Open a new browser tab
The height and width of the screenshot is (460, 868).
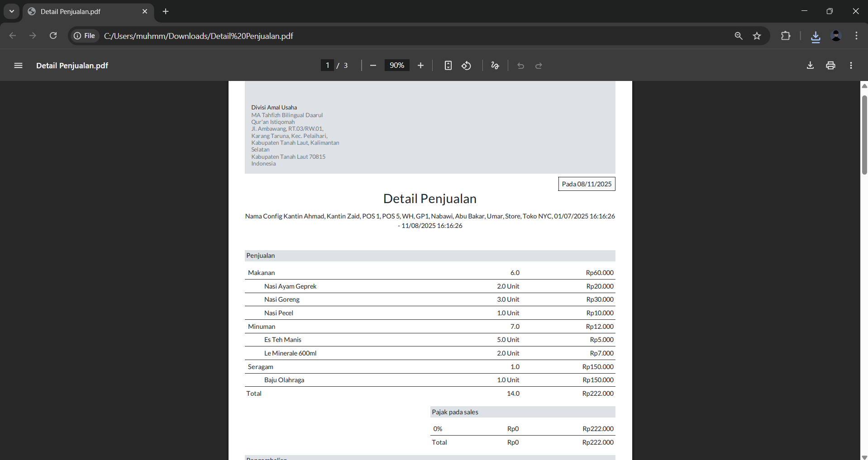pyautogui.click(x=166, y=11)
